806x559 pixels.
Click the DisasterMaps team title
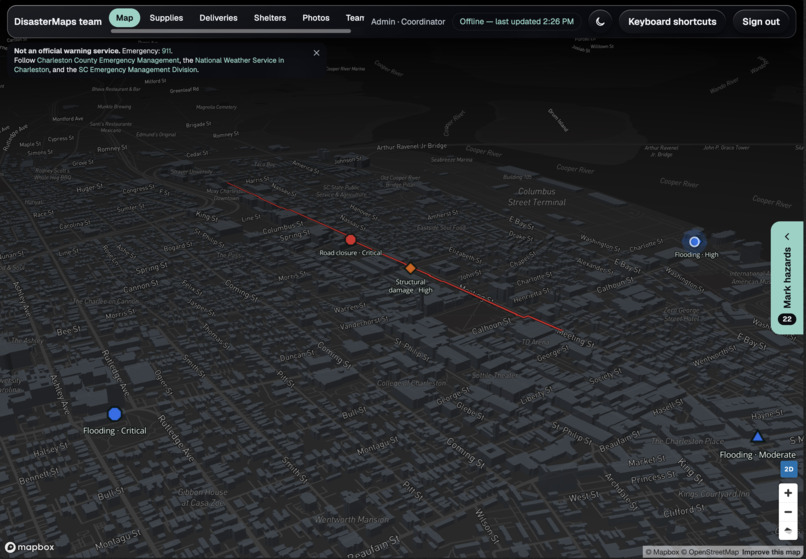[x=58, y=22]
